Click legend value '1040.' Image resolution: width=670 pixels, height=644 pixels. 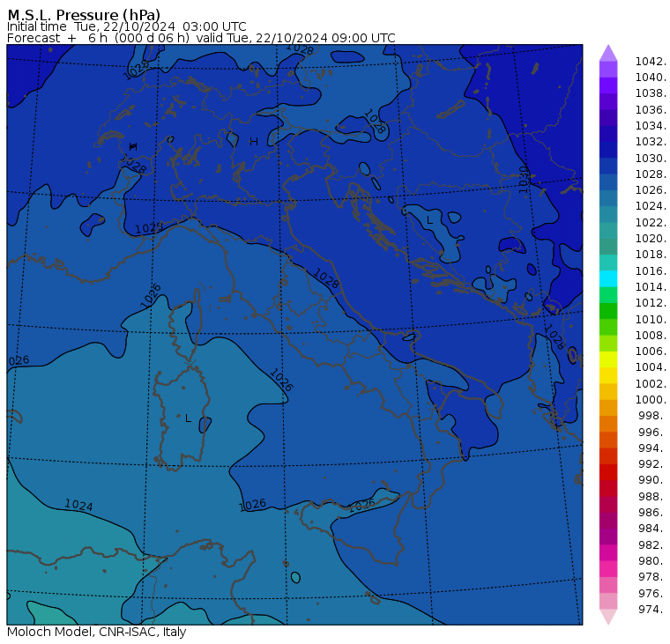click(x=651, y=78)
